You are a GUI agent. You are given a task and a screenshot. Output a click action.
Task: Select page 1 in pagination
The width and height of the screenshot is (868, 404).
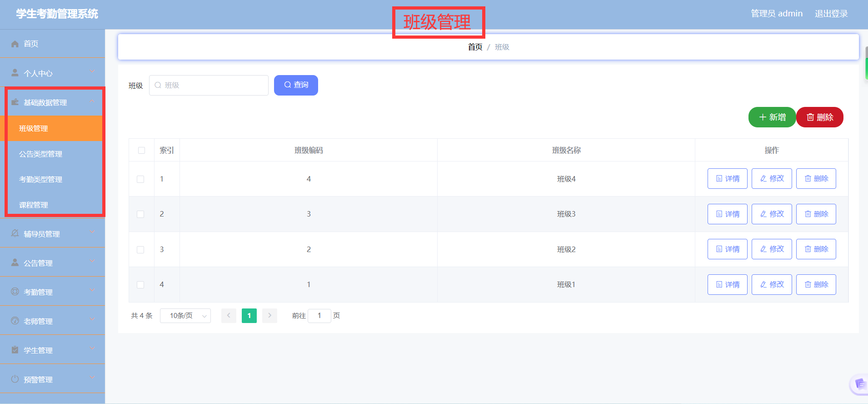click(x=249, y=316)
